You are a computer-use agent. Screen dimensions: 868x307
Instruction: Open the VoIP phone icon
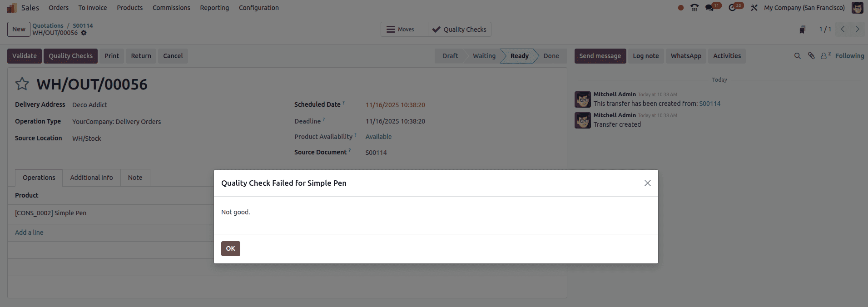click(x=694, y=8)
